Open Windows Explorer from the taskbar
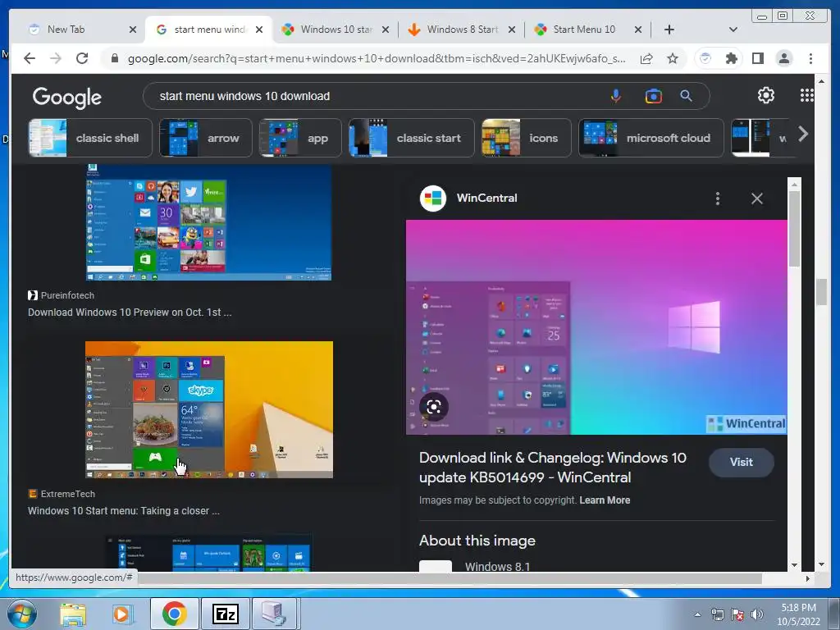The image size is (840, 630). [73, 614]
